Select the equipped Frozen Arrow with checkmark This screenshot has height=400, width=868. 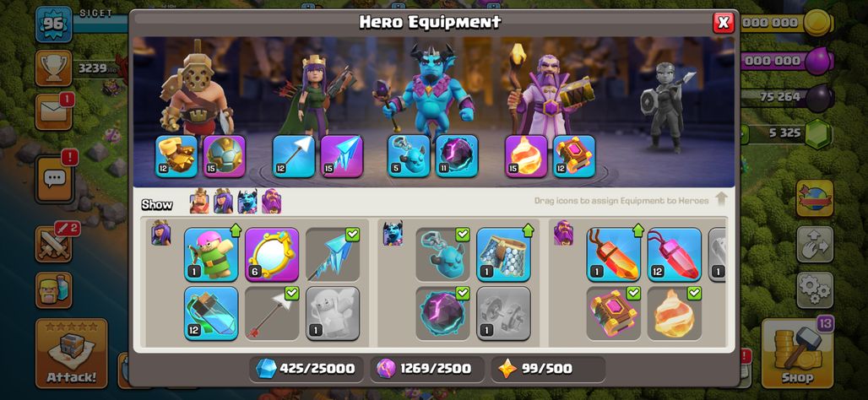[x=333, y=254]
